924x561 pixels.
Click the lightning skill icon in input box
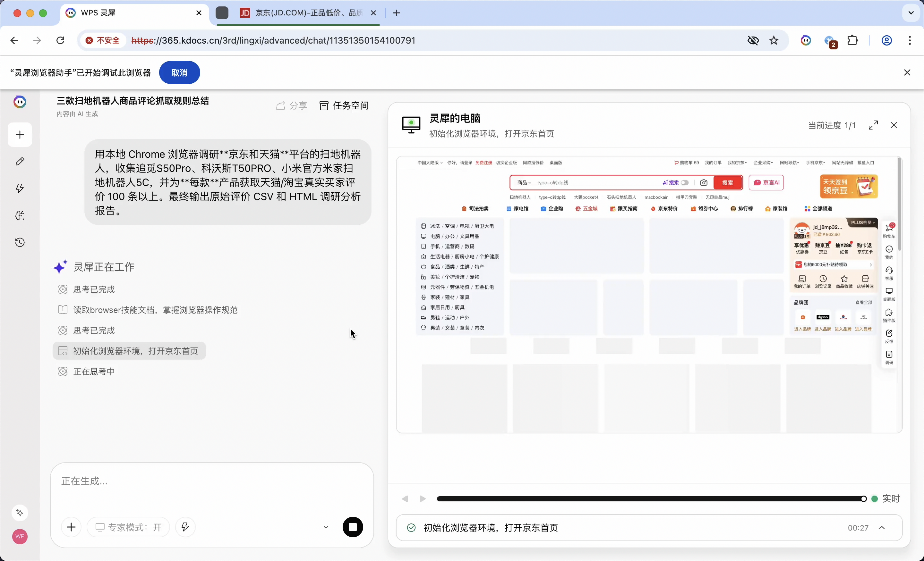click(185, 527)
